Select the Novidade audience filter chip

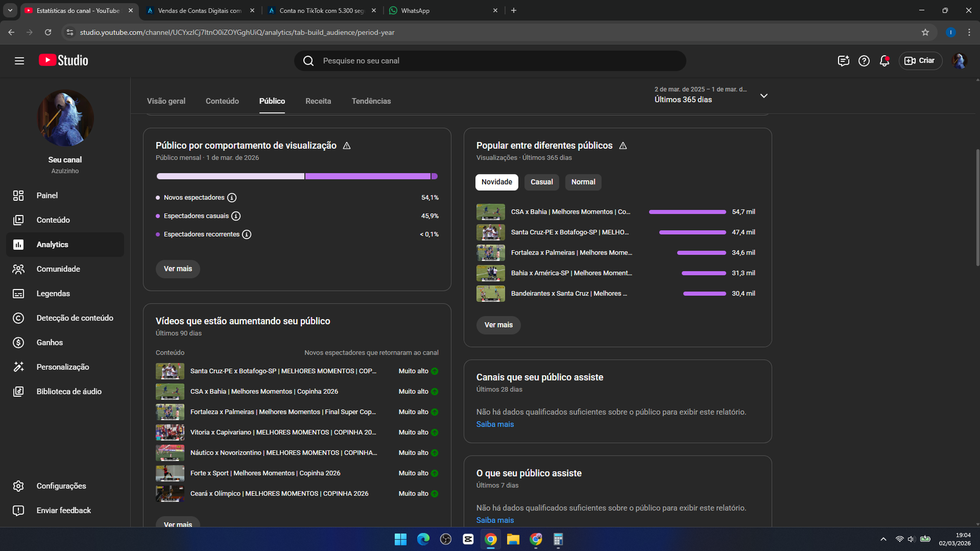pos(496,182)
